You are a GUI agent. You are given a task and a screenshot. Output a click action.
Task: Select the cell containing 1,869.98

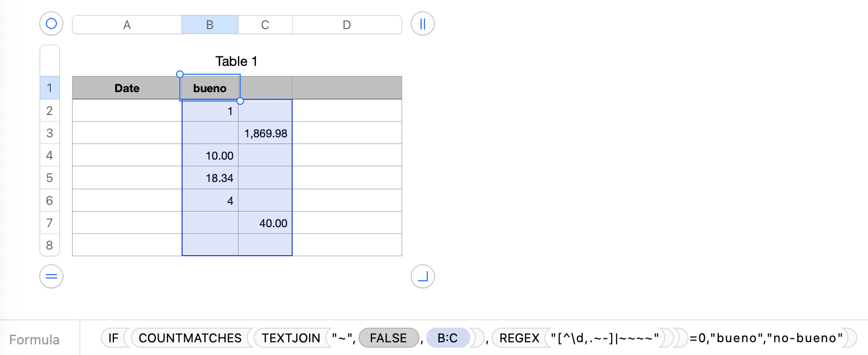pyautogui.click(x=265, y=133)
